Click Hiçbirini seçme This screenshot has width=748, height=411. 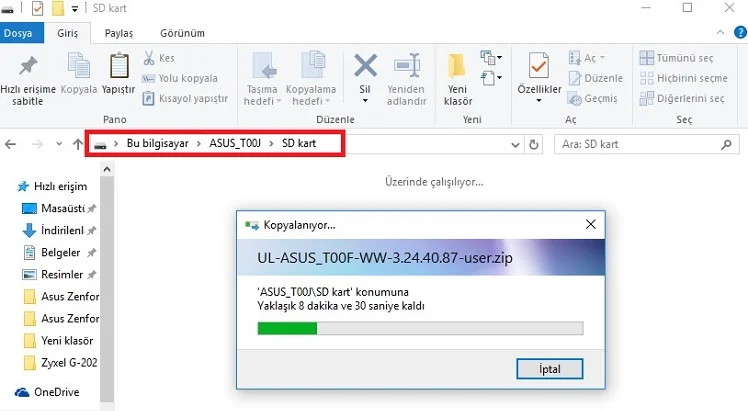click(684, 78)
